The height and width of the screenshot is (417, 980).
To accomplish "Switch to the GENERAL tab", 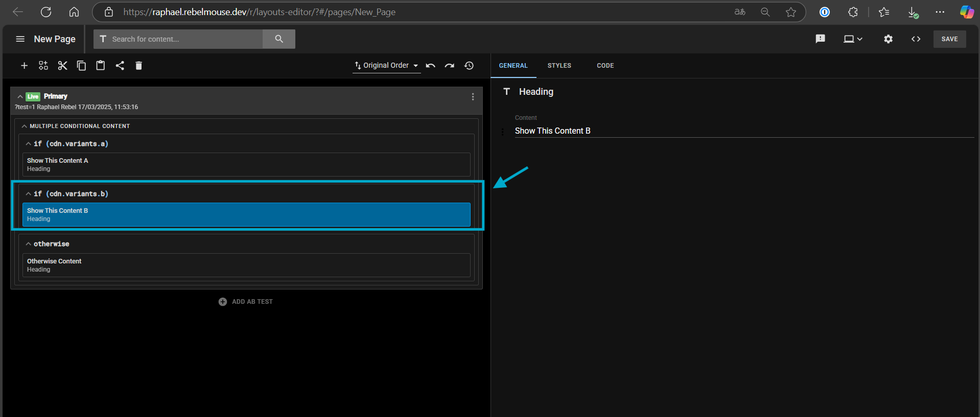I will coord(513,66).
